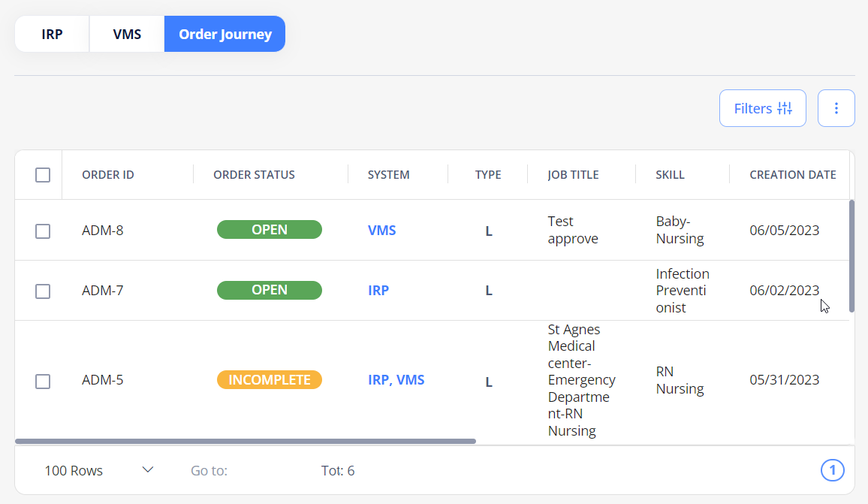Click the vertical scrollbar of the table
The width and height of the screenshot is (868, 504).
[851, 256]
